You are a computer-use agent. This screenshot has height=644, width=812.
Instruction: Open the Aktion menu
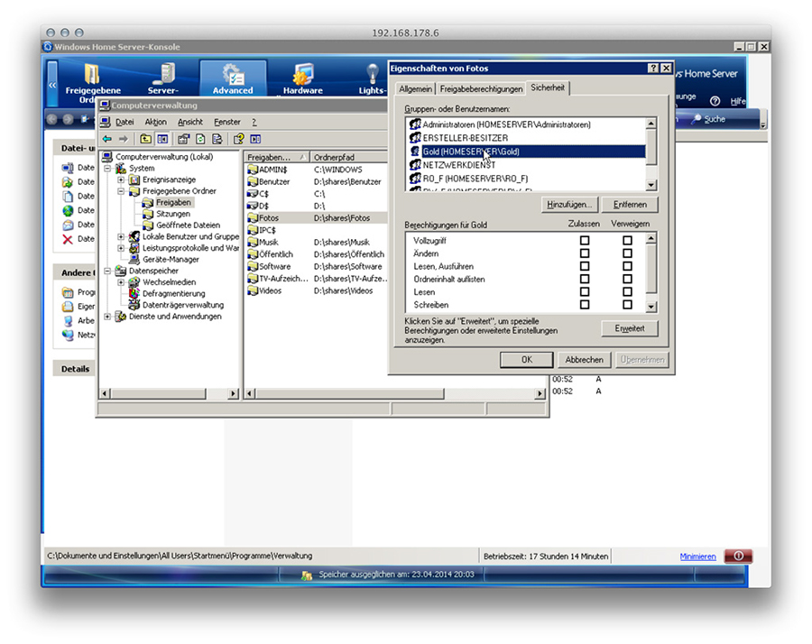click(155, 122)
